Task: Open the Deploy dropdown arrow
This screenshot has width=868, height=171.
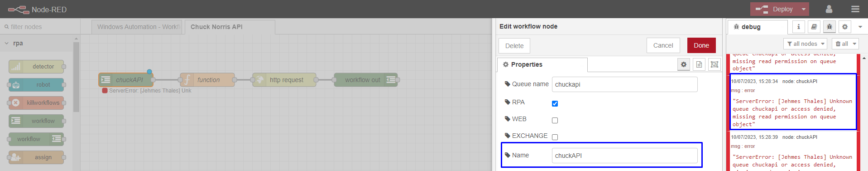Action: [x=804, y=9]
